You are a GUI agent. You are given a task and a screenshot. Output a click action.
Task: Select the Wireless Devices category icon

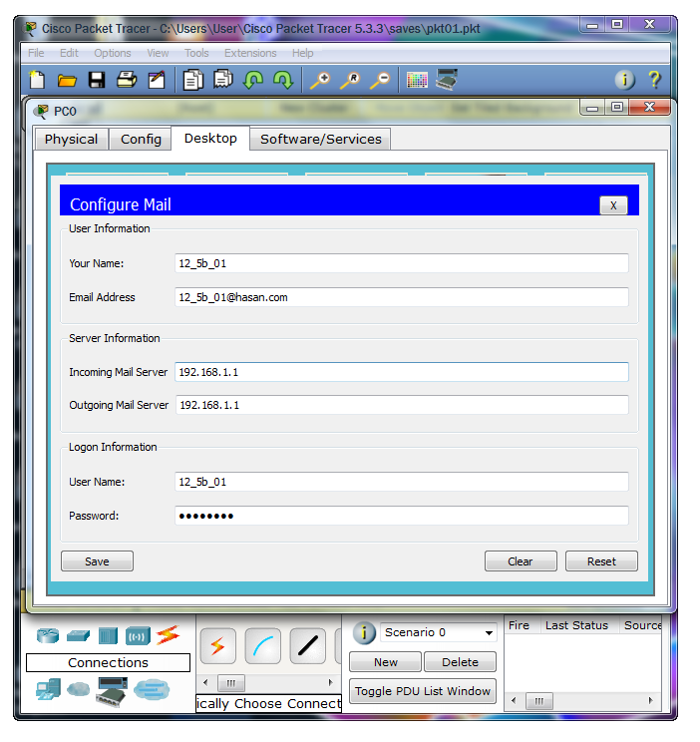(x=138, y=636)
